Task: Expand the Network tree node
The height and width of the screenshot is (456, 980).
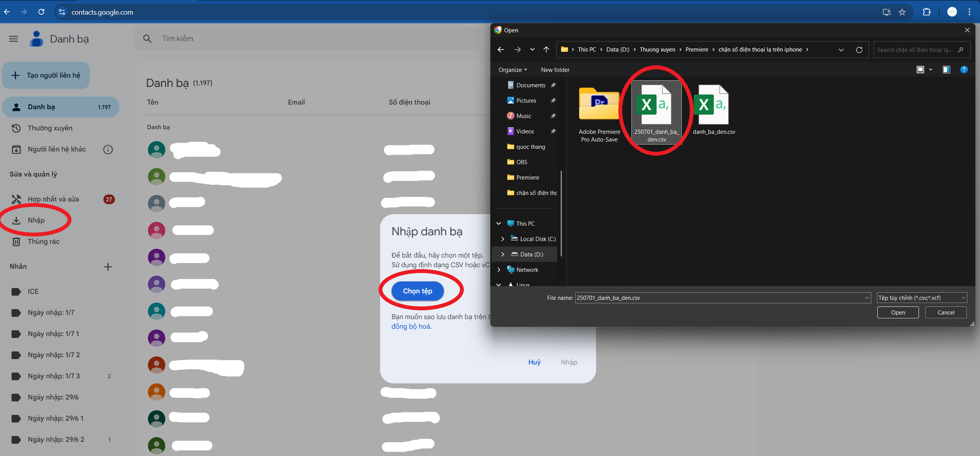Action: [499, 270]
